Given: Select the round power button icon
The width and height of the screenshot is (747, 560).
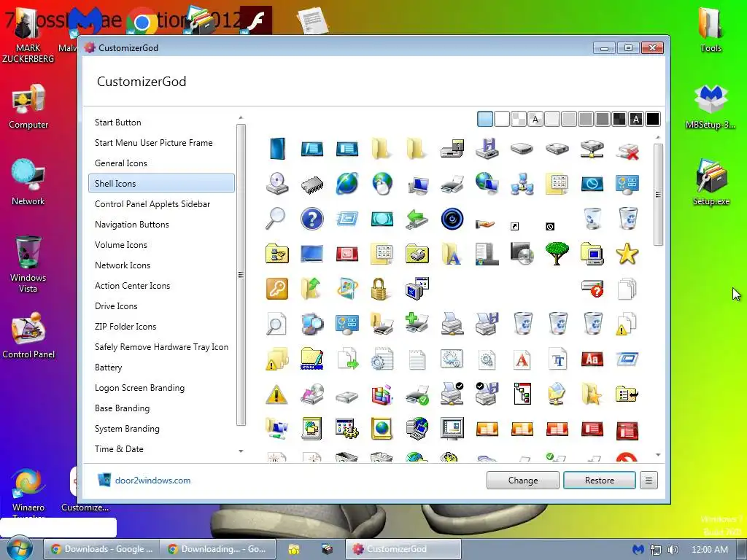Looking at the screenshot, I should pyautogui.click(x=452, y=219).
